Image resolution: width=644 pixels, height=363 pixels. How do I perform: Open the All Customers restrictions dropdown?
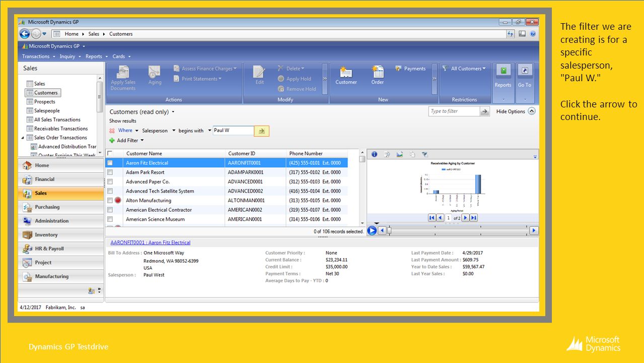[464, 69]
